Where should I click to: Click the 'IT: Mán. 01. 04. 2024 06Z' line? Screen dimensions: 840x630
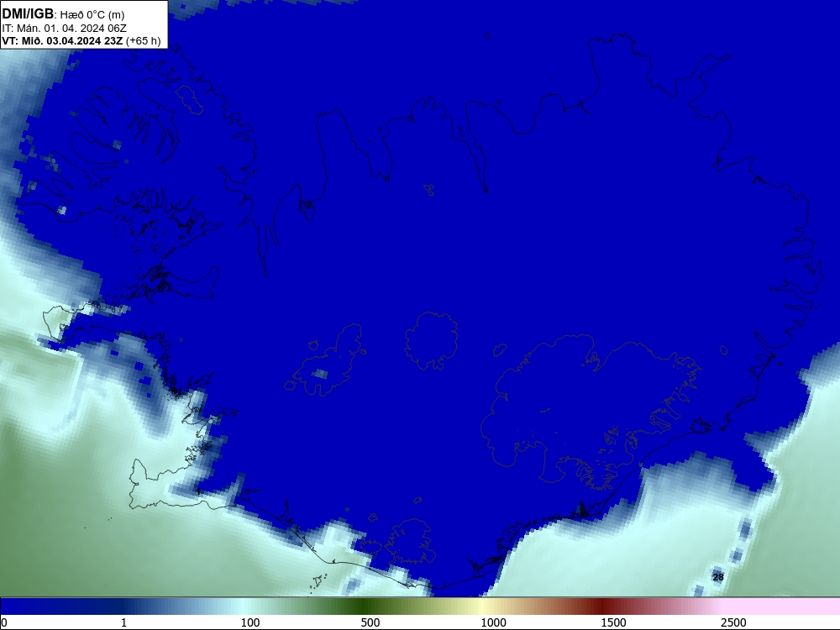click(65, 29)
